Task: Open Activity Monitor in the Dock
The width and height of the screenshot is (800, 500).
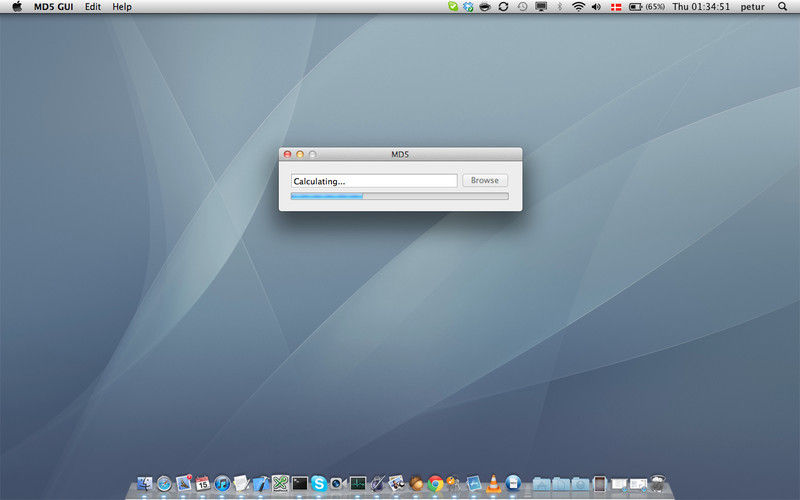Action: click(358, 483)
